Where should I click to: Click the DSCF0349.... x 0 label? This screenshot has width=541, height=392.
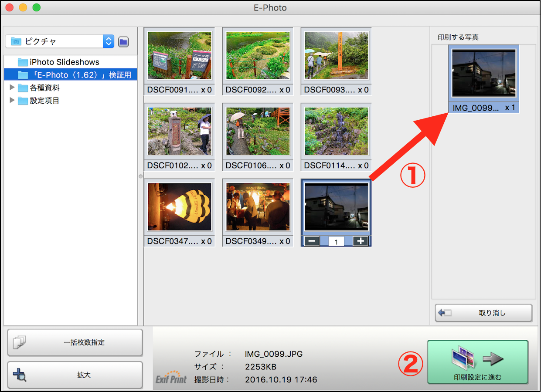(x=258, y=241)
